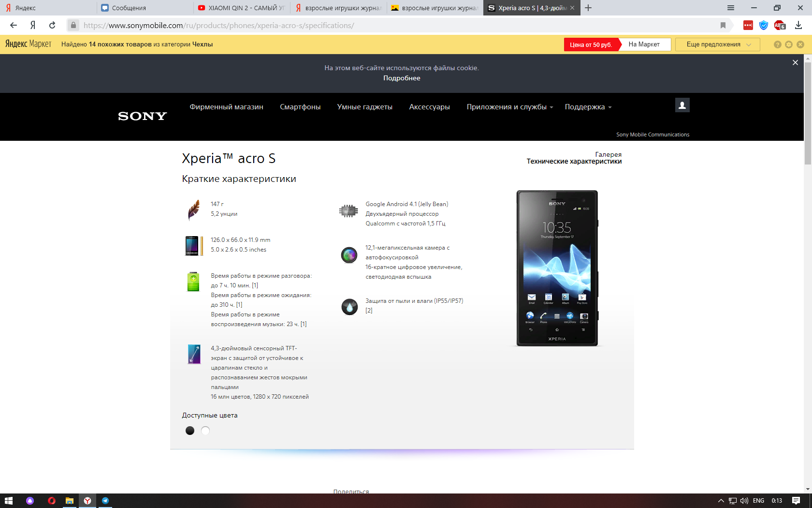Open Telegram from the taskbar

105,501
